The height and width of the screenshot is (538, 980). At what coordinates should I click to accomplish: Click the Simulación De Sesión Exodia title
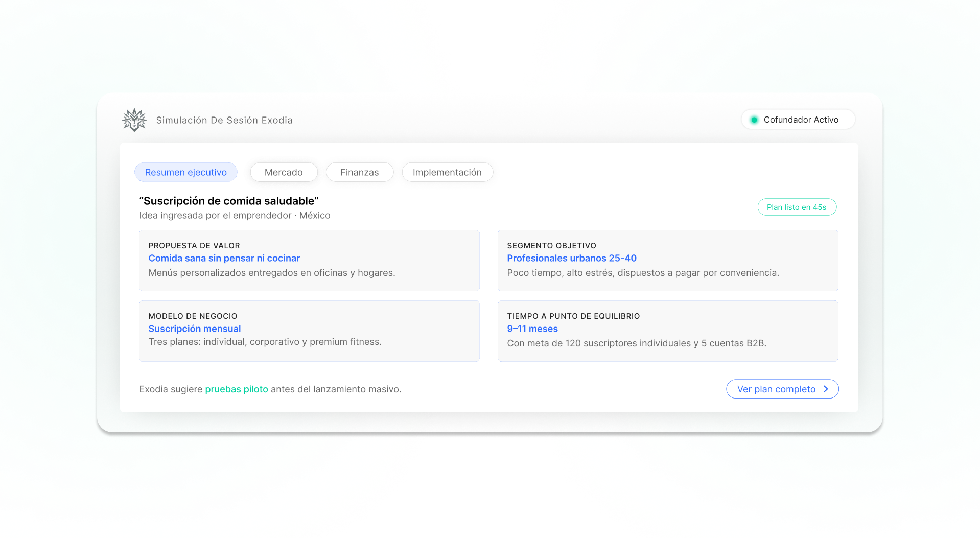[x=224, y=121]
